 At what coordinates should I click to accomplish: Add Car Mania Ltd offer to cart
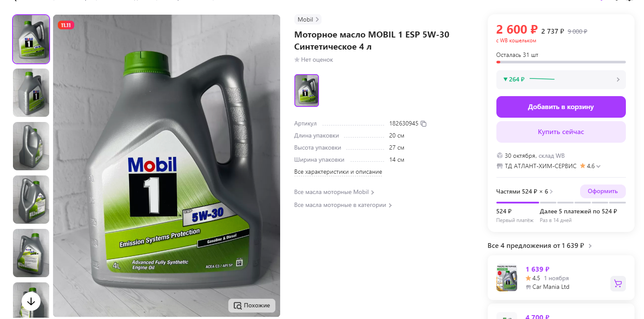(618, 284)
